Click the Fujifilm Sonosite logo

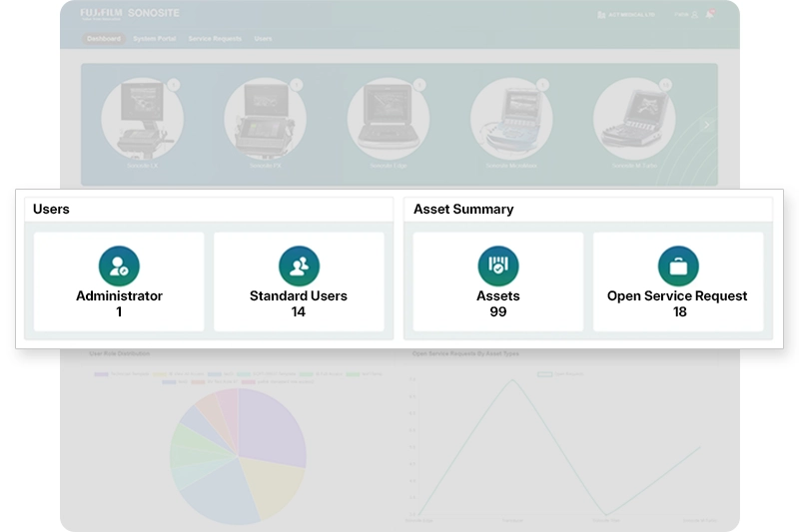point(130,14)
